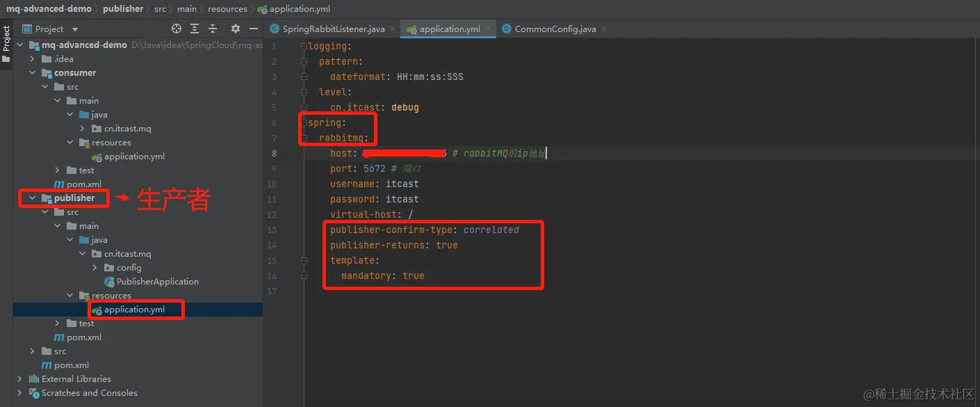Click the Select Opened File crosshair icon

coord(177,29)
